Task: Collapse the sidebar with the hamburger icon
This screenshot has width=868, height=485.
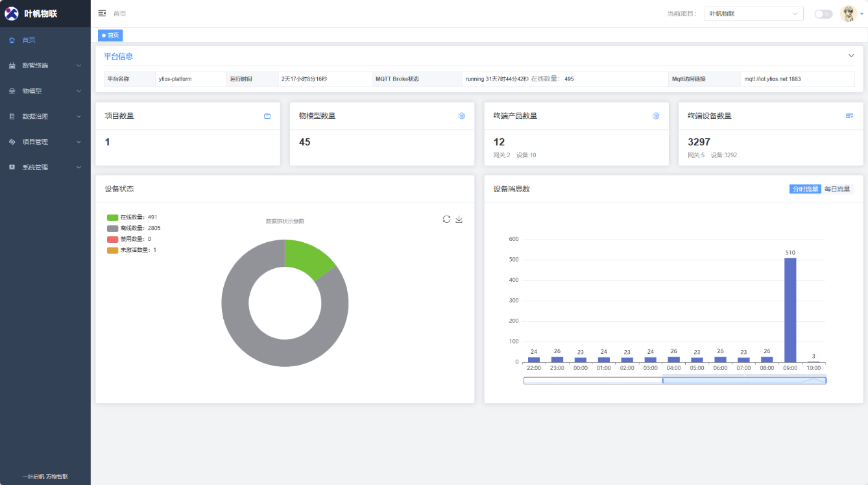Action: coord(102,13)
